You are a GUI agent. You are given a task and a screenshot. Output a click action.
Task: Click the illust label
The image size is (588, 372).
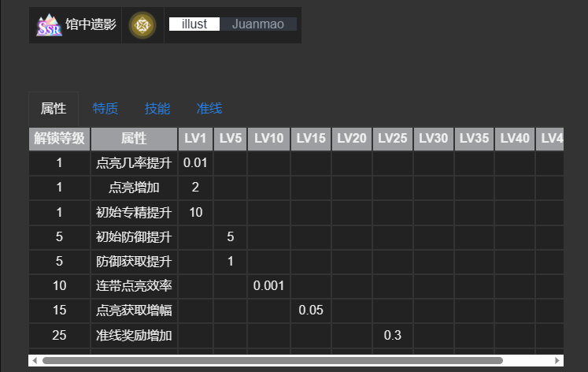[194, 24]
